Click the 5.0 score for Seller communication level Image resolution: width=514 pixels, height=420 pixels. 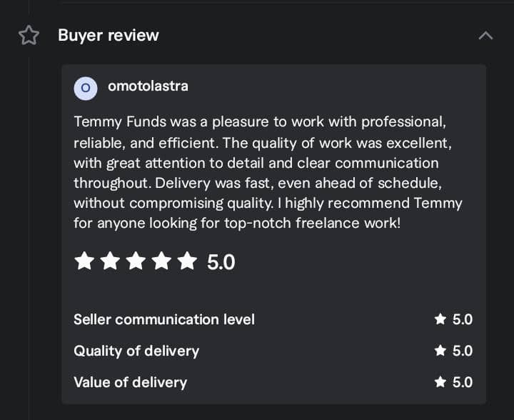tap(463, 319)
